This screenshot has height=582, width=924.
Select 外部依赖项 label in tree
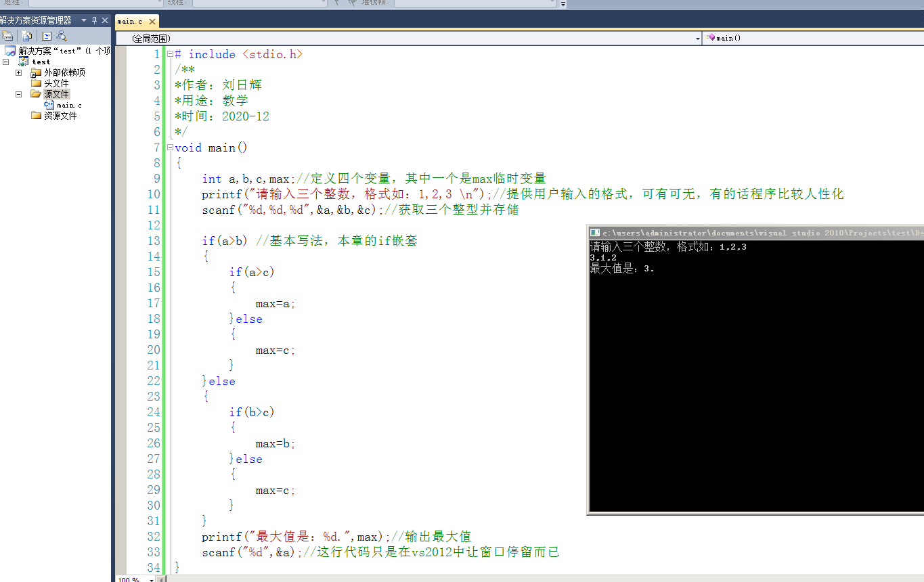pos(65,72)
